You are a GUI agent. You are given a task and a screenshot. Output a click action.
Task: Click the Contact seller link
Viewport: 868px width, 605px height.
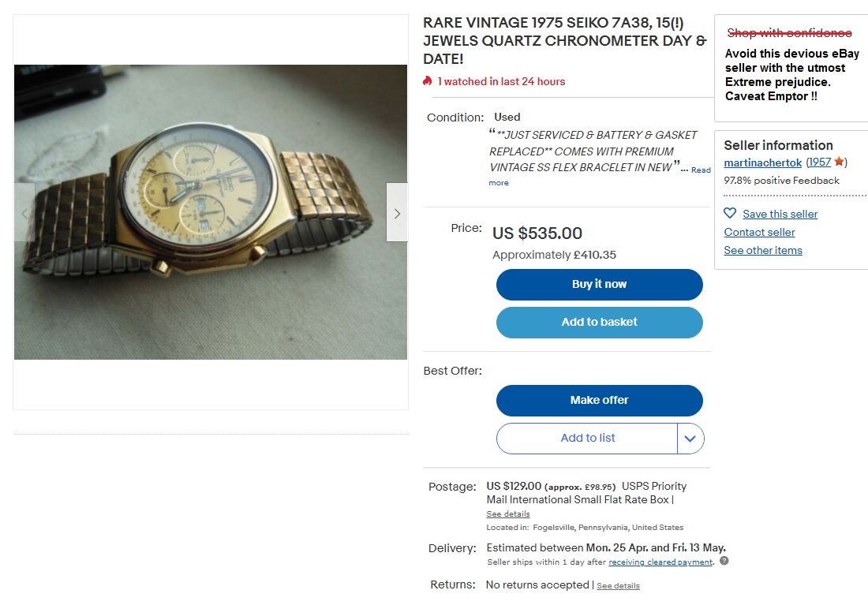point(759,232)
